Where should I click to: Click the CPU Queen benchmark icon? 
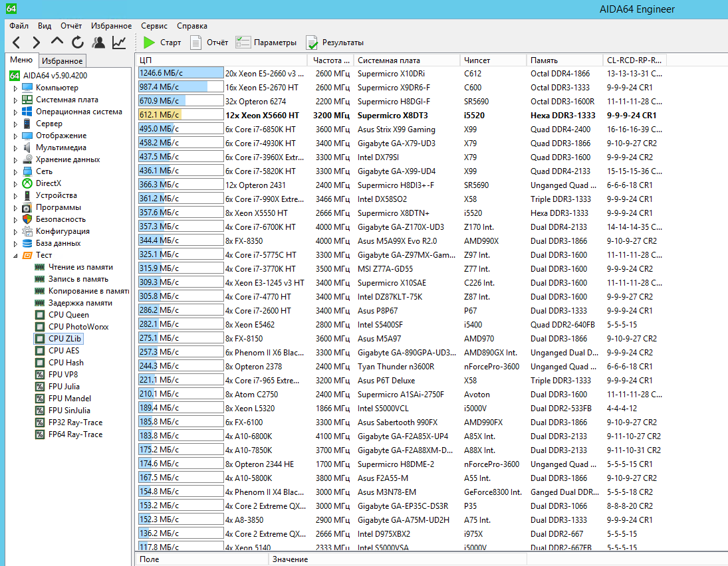point(40,315)
